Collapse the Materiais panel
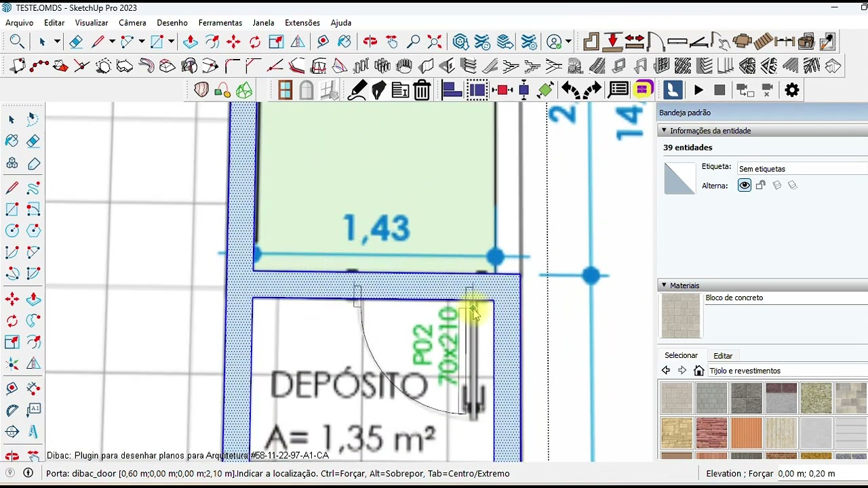The width and height of the screenshot is (868, 488). [664, 285]
